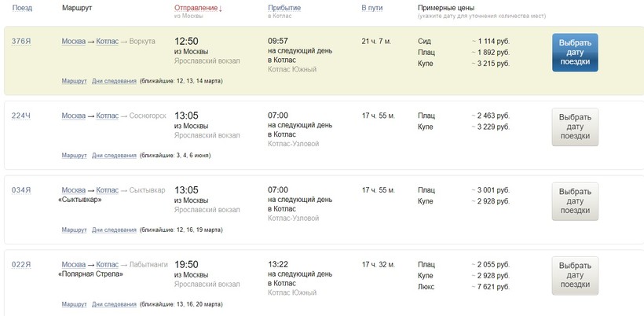Screen dimensions: 644x316
Task: Open train 022Я details link
Action: pos(21,264)
